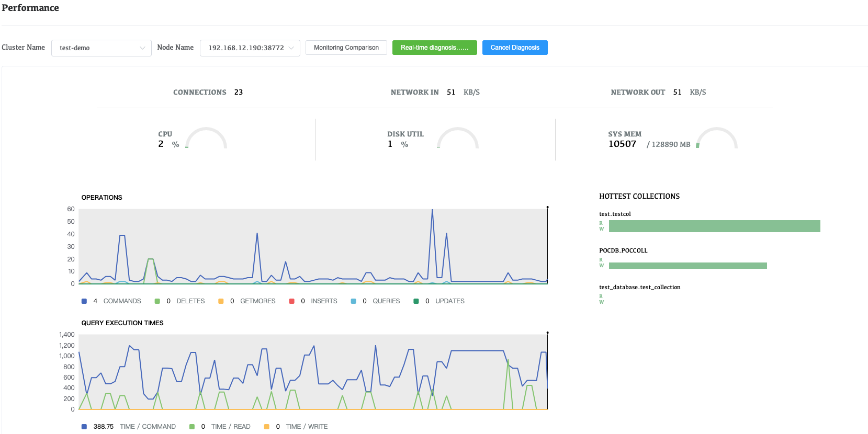
Task: Toggle the COMMANDS legend in Operations chart
Action: point(111,301)
